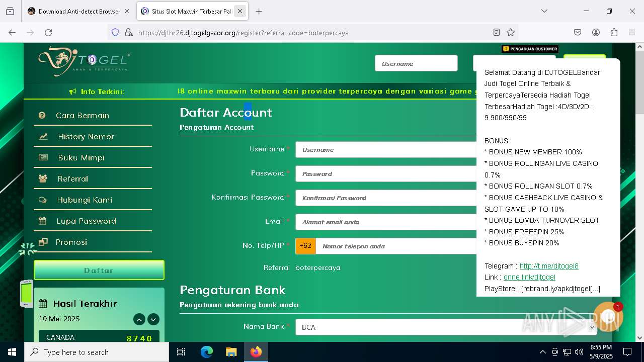Open Task View on taskbar
Image resolution: width=644 pixels, height=362 pixels.
[181, 352]
